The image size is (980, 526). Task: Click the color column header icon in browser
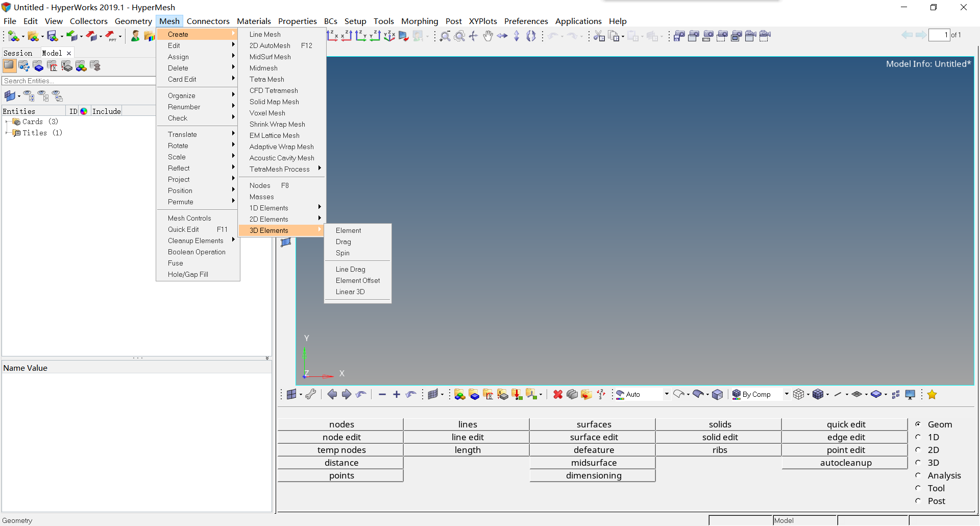click(84, 111)
